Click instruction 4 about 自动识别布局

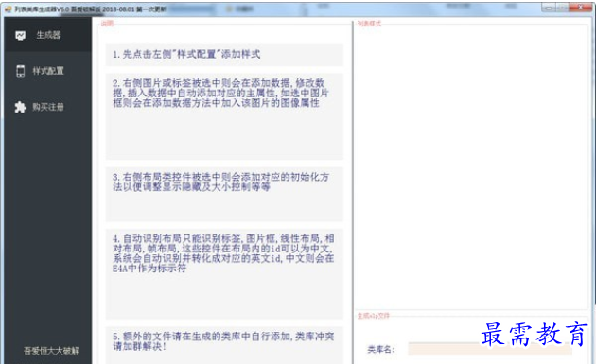(224, 273)
